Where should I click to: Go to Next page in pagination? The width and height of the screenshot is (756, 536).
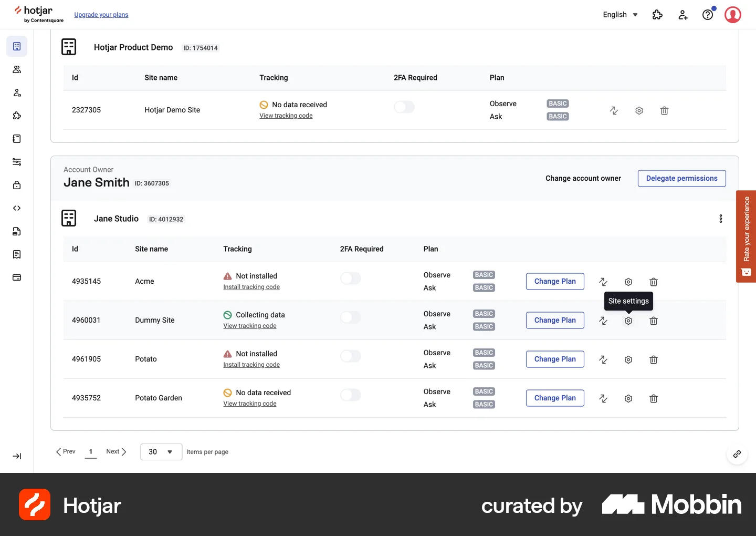116,451
